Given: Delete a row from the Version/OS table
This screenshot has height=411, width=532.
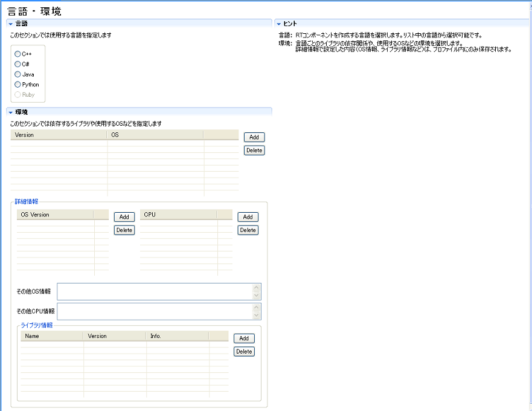Looking at the screenshot, I should tap(254, 150).
